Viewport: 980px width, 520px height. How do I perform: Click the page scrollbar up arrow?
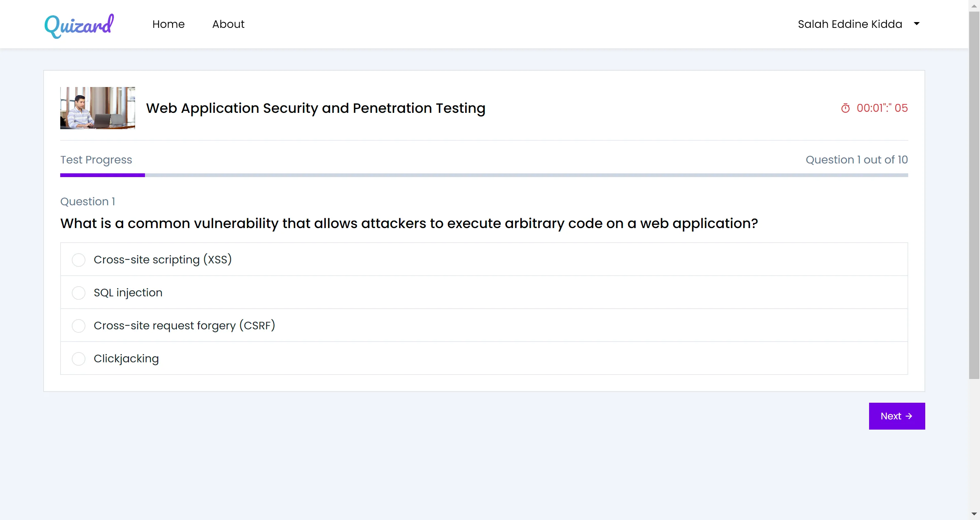974,6
